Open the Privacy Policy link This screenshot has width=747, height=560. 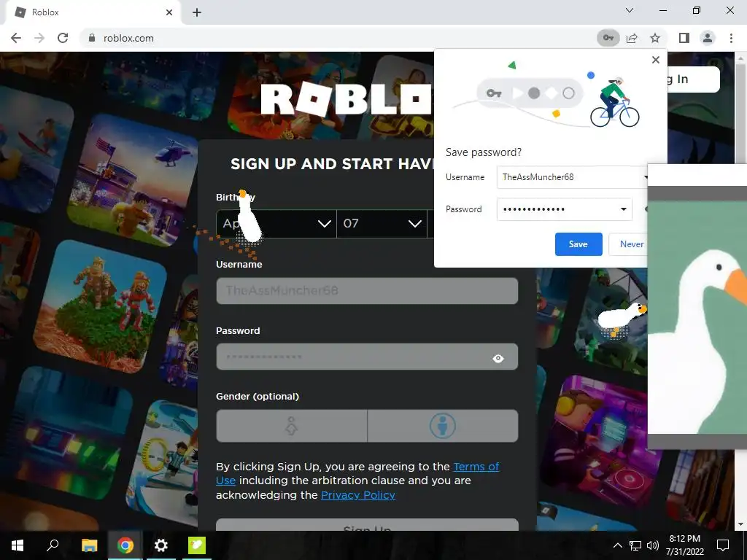tap(357, 495)
